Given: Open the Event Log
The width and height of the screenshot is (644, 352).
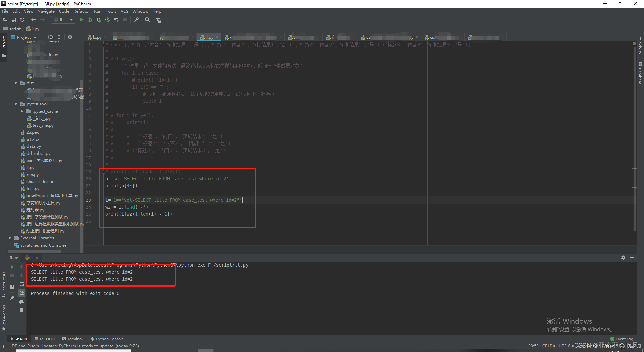Looking at the screenshot, I should (622, 339).
